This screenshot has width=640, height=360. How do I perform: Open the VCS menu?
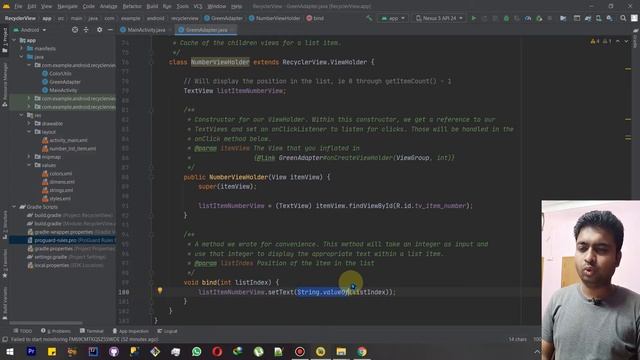(x=198, y=7)
